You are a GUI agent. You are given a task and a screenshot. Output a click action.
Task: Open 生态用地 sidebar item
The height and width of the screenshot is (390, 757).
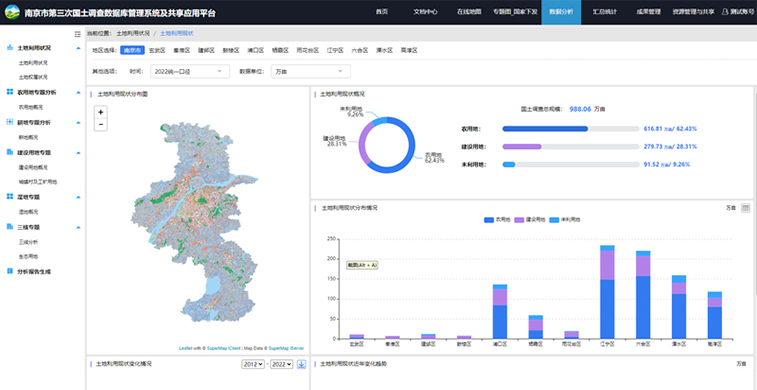(28, 257)
